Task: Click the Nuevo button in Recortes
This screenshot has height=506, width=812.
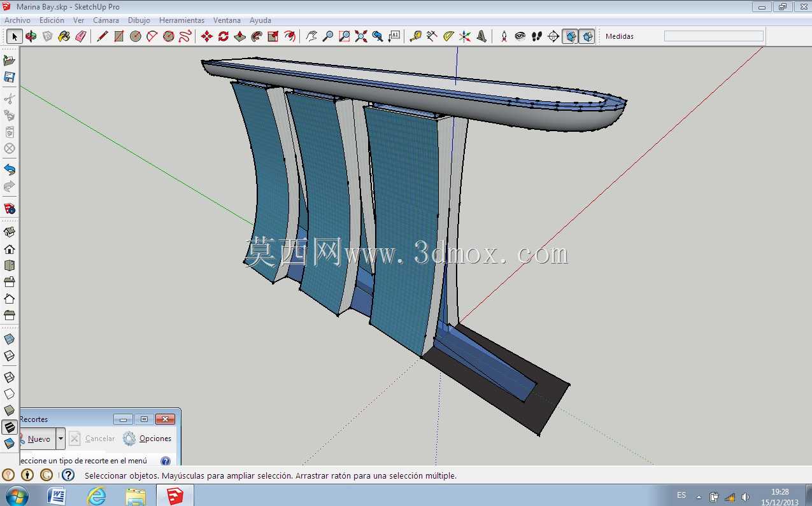Action: (x=38, y=439)
